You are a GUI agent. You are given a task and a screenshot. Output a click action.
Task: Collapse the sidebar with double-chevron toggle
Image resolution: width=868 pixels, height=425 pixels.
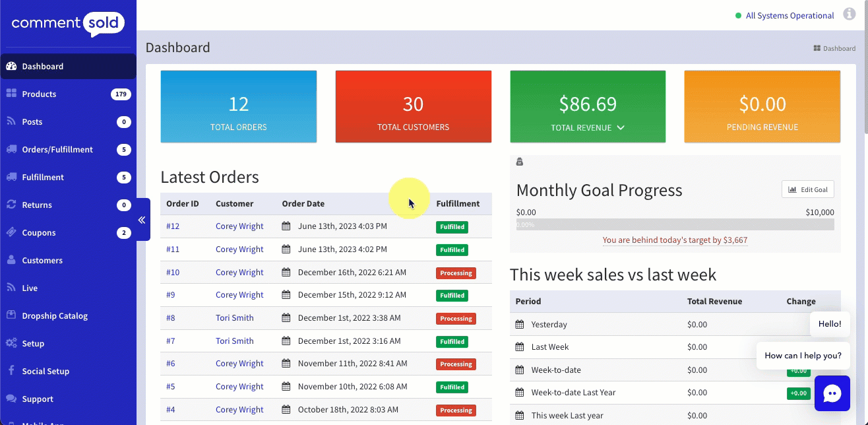click(142, 220)
